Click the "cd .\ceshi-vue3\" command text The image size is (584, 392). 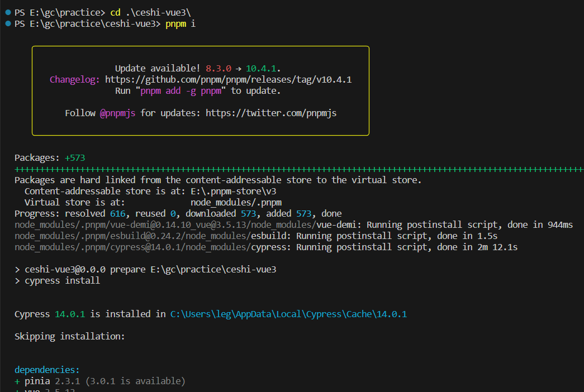(150, 13)
